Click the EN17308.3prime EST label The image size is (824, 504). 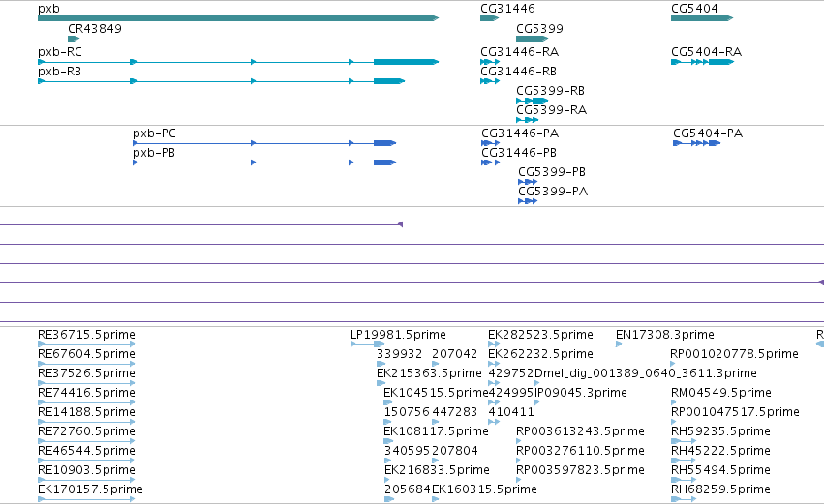[665, 335]
